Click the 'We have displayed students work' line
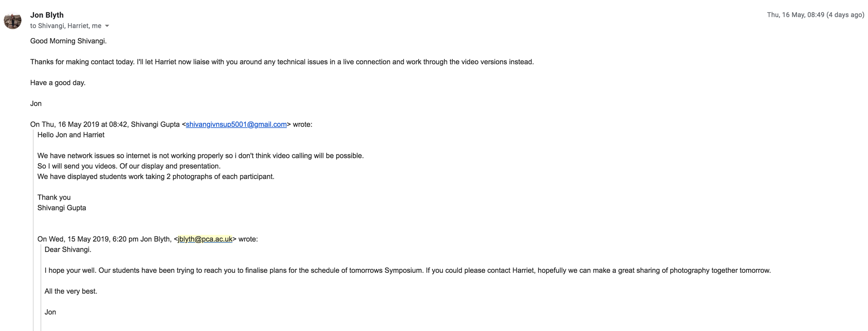The height and width of the screenshot is (331, 868). [x=155, y=177]
